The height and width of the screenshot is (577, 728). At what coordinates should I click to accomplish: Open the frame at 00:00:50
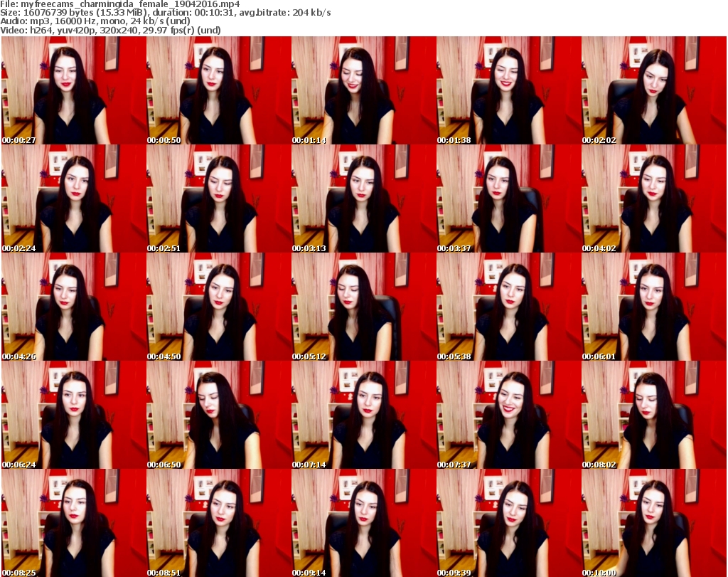[219, 90]
